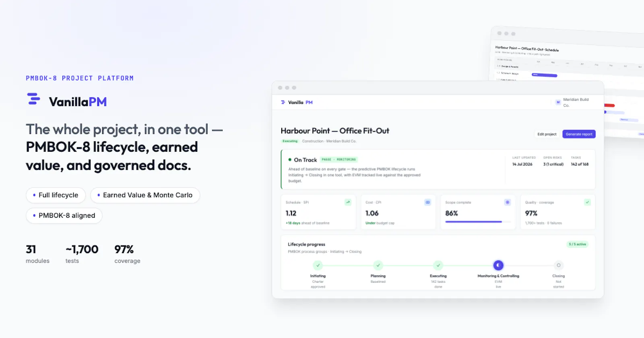
Task: Click the Open Risks 3 (1 critical) value
Action: point(553,164)
